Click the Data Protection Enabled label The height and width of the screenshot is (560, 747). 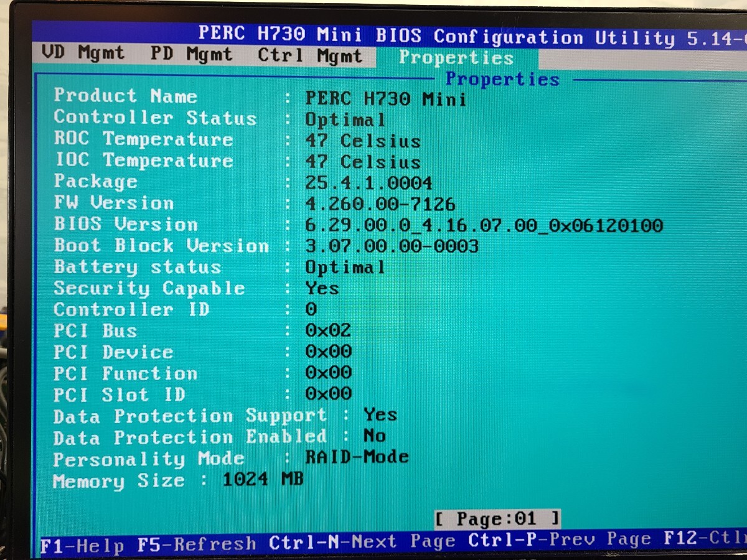[x=190, y=437]
